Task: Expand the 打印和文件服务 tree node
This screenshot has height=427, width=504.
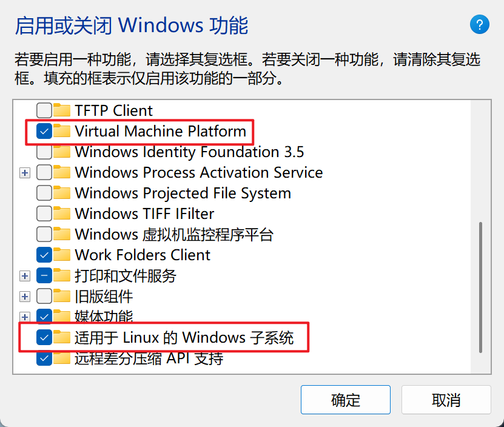Action: tap(25, 276)
